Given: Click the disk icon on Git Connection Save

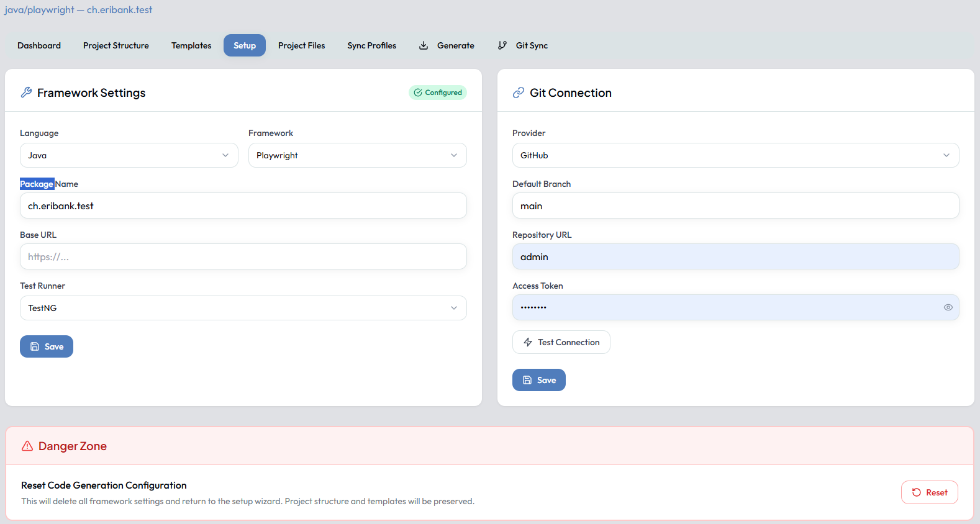Looking at the screenshot, I should pyautogui.click(x=527, y=380).
